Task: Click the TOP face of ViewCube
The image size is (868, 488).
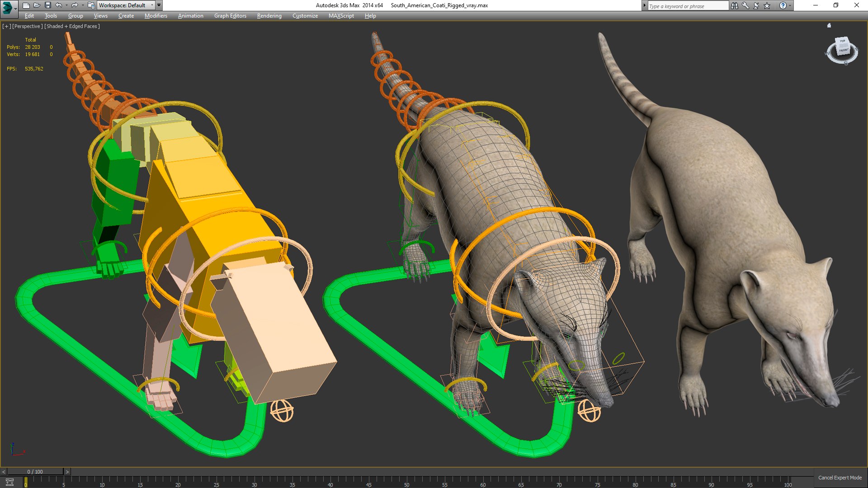Action: (842, 41)
